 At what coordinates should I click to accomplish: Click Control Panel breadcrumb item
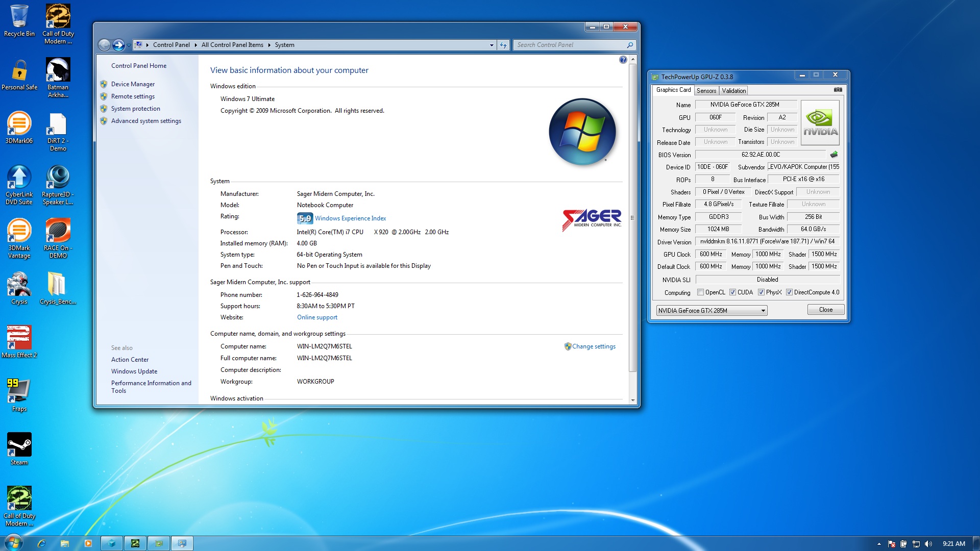coord(171,45)
